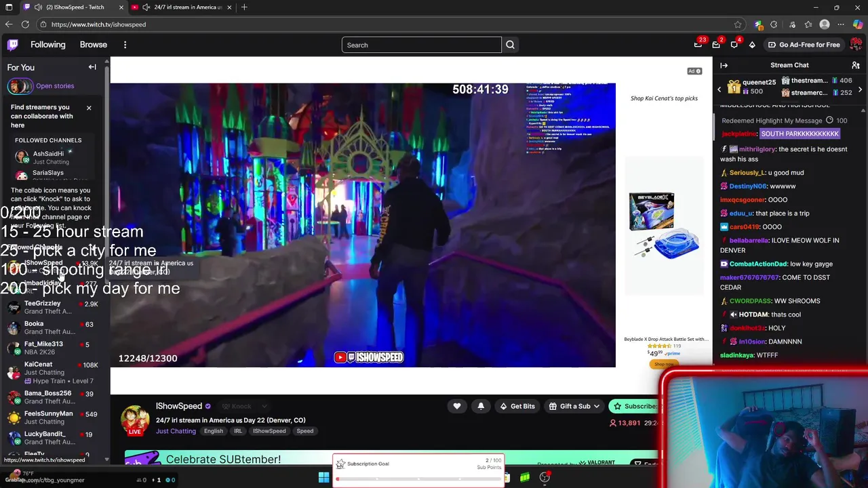Switch to the 24/7 irl stream browser tab
Screen dimensions: 868x488
coord(182,7)
